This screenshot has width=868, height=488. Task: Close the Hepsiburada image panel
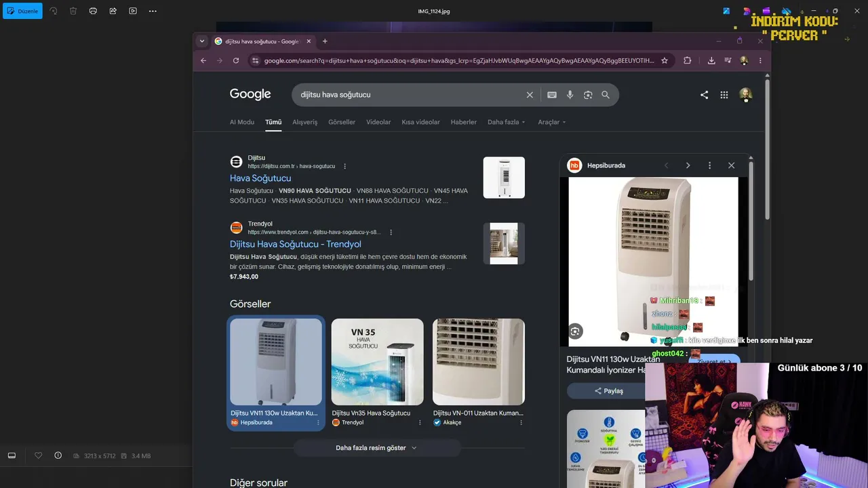731,165
